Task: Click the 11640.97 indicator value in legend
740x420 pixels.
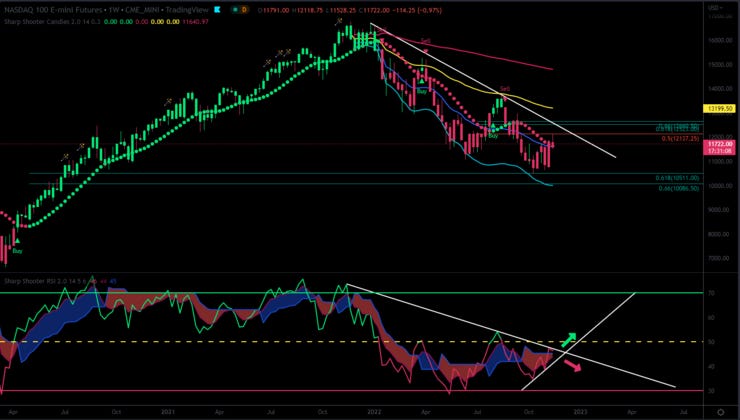Action: (x=195, y=22)
